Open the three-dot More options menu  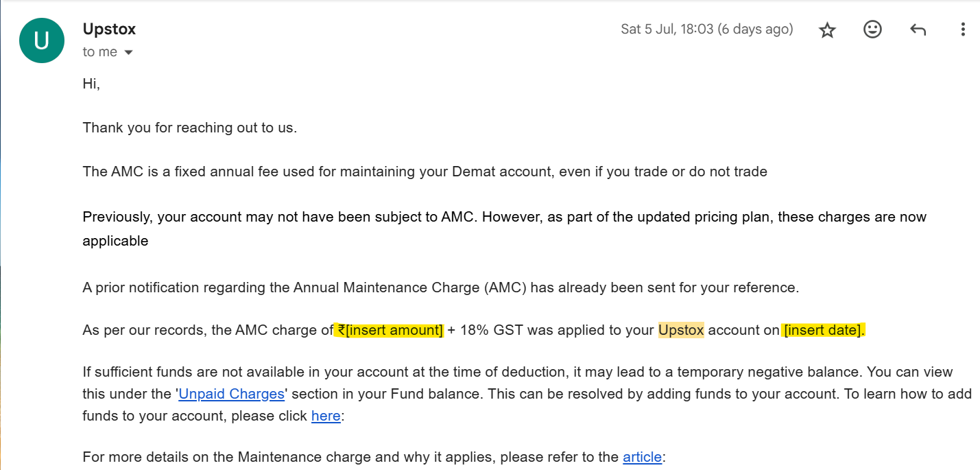(x=963, y=30)
